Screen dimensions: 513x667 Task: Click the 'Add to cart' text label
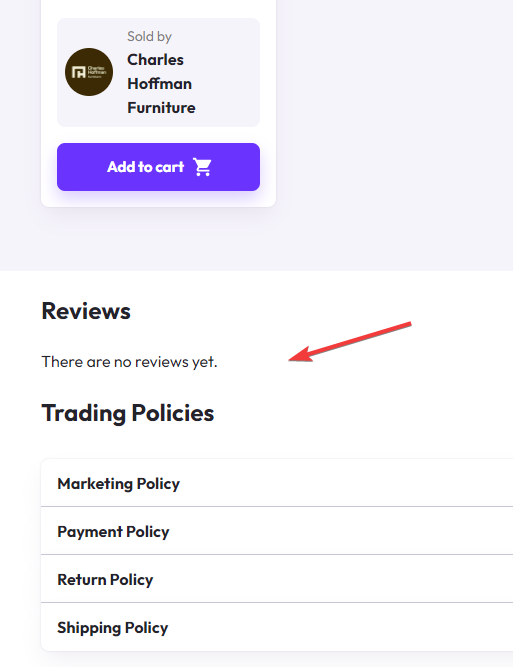click(145, 167)
